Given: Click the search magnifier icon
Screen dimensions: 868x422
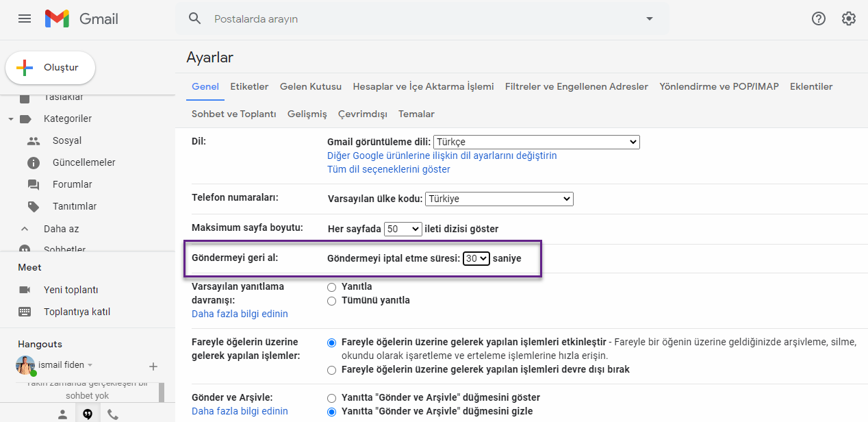Looking at the screenshot, I should 195,18.
